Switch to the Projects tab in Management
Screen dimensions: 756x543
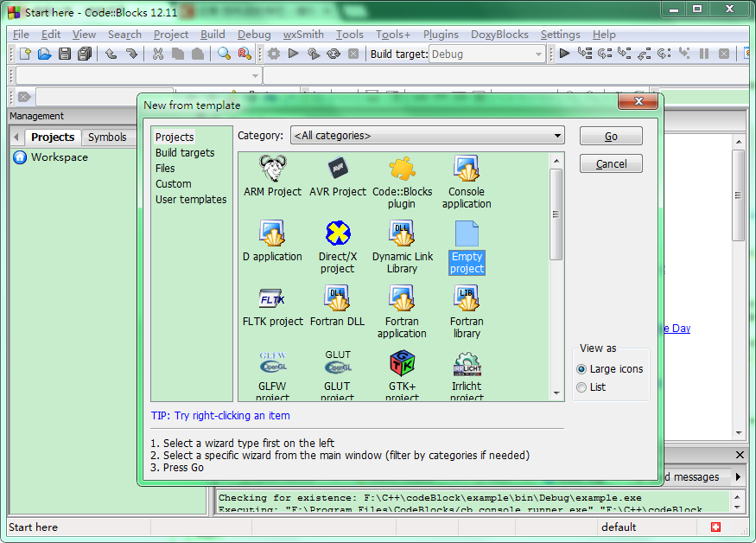point(53,137)
